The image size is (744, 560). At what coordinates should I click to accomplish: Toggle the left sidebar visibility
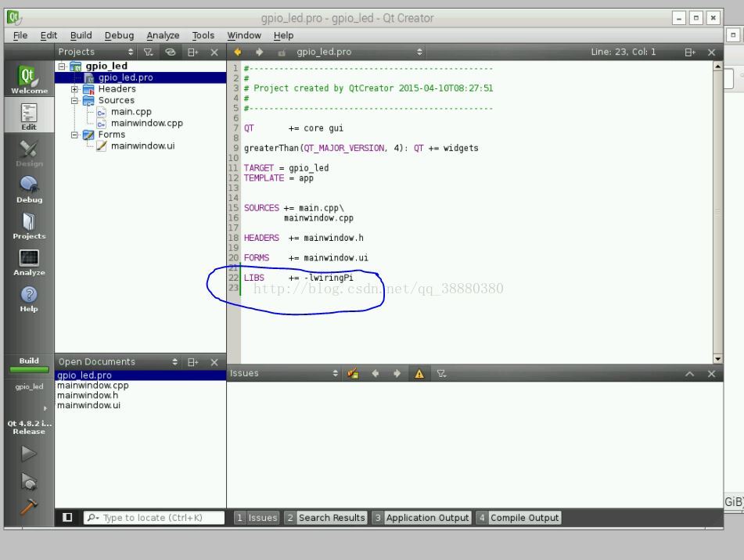pos(67,517)
